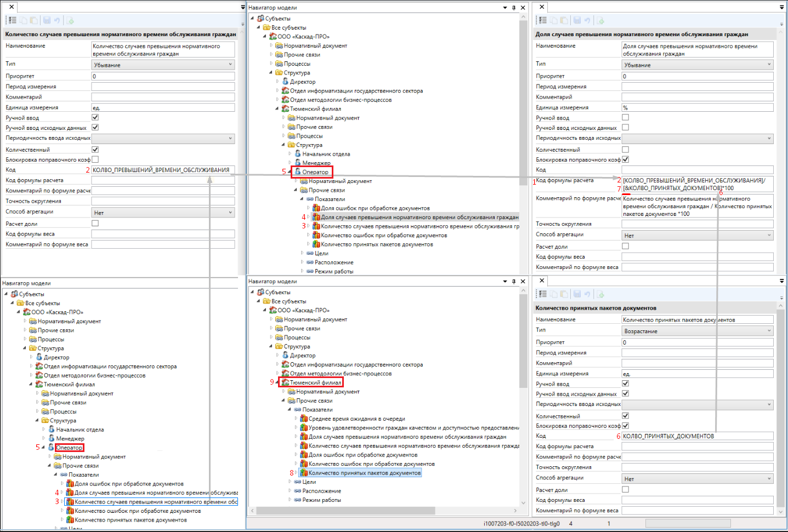788x532 pixels.
Task: Pin the upper 'Навигатор модели' panel
Action: (514, 8)
